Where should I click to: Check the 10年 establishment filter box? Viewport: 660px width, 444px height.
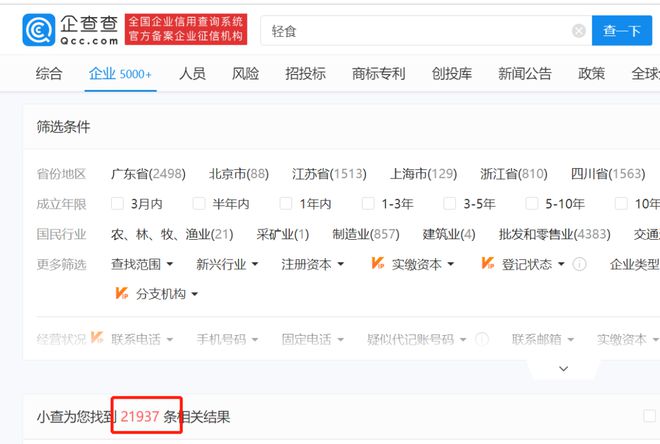tap(621, 204)
